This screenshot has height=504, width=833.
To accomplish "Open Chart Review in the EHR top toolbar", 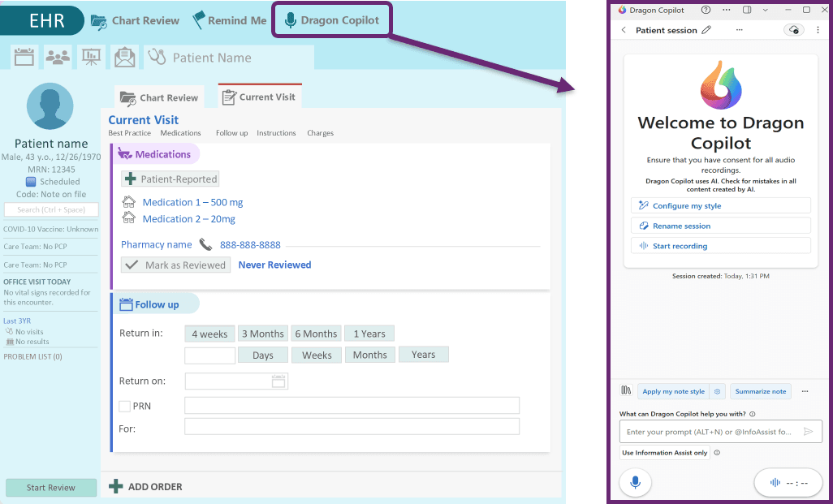I will pos(135,21).
